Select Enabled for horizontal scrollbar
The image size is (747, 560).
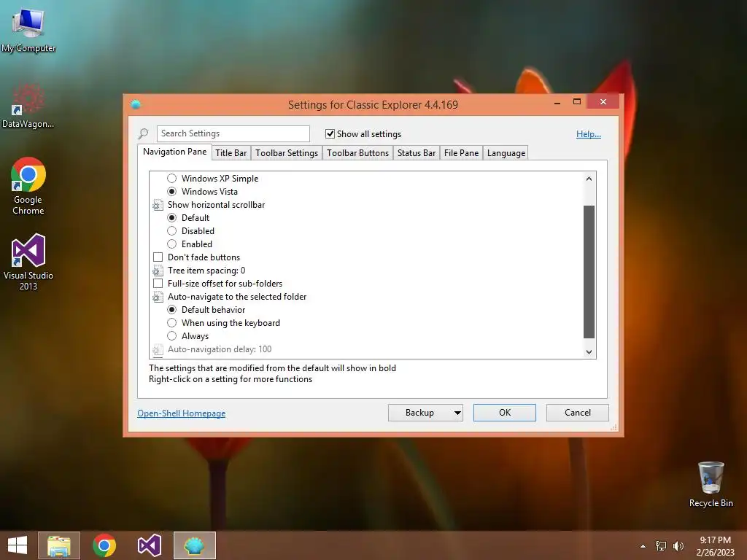point(172,244)
